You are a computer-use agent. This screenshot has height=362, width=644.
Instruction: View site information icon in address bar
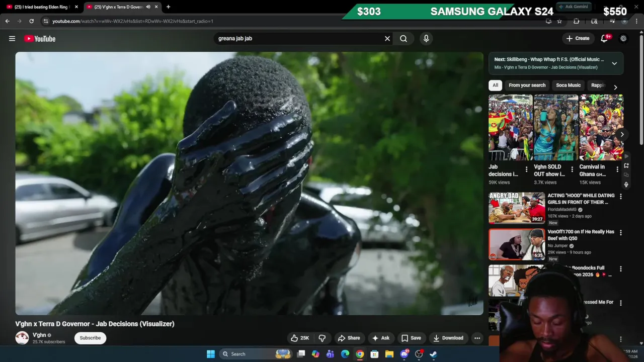tap(45, 21)
